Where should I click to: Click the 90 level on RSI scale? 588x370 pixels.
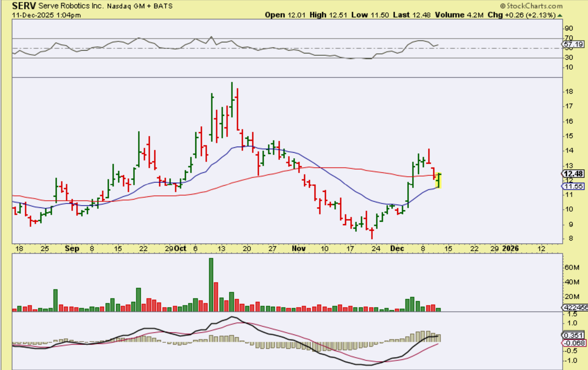(569, 28)
